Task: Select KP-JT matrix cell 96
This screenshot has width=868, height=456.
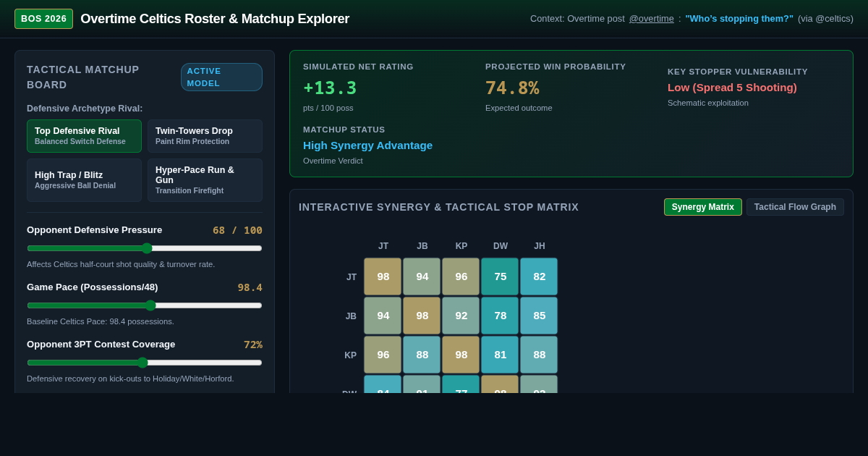Action: (x=383, y=355)
